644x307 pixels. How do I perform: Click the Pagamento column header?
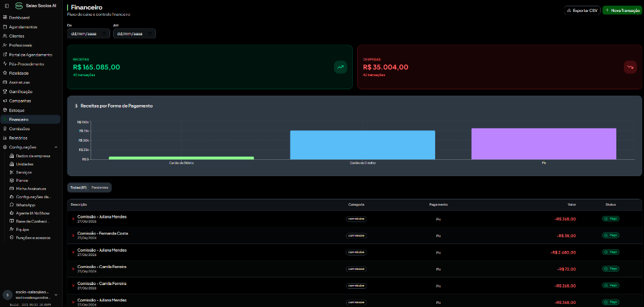pyautogui.click(x=438, y=204)
